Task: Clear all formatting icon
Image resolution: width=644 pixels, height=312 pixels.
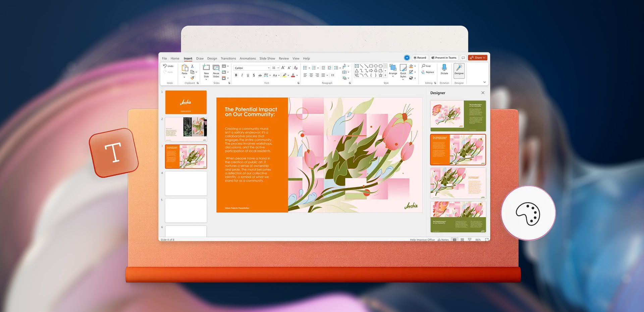Action: point(296,68)
